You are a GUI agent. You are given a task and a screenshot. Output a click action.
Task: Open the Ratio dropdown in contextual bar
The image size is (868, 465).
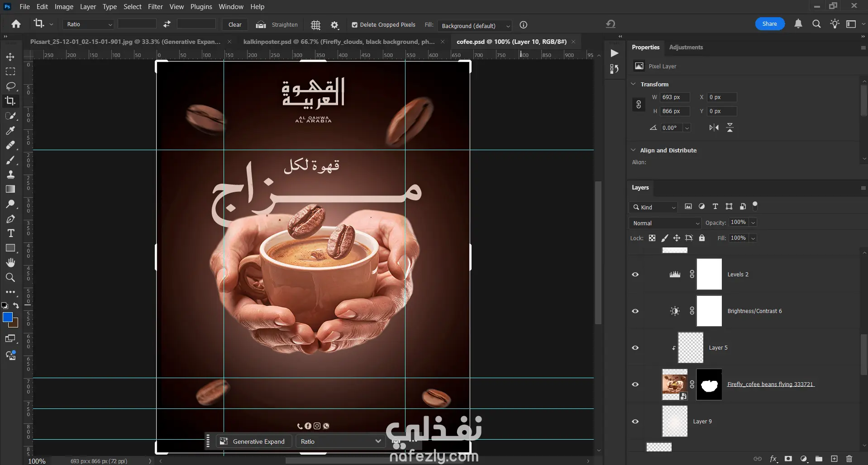340,441
